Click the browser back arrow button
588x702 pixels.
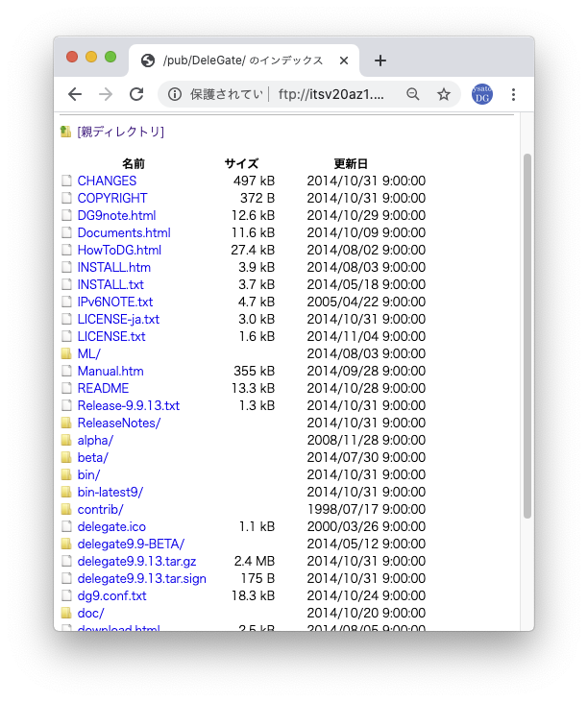[75, 94]
